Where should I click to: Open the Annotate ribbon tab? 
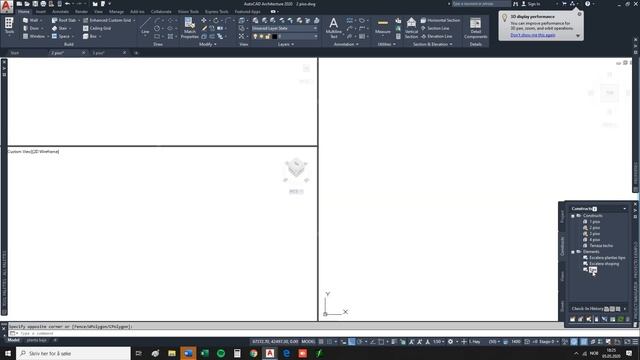(x=60, y=12)
